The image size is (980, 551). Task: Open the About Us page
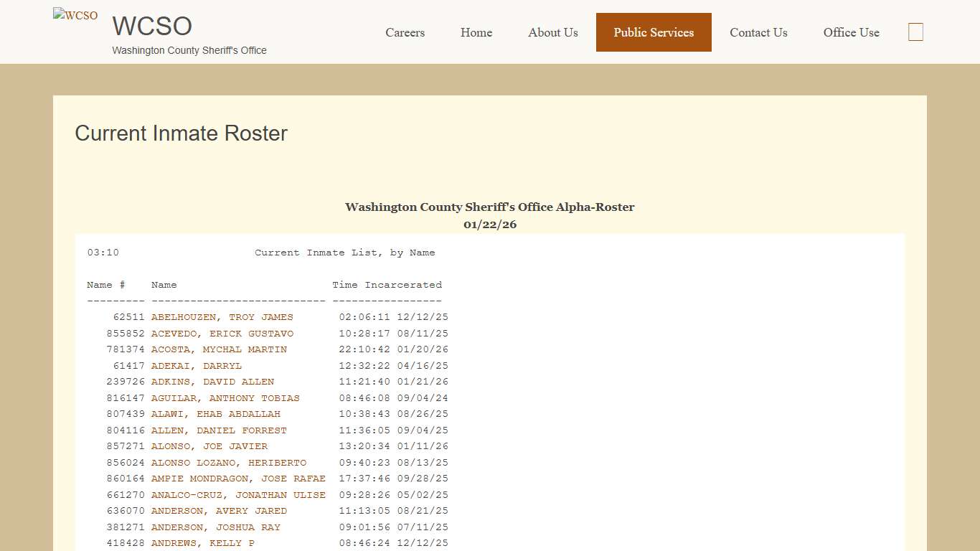coord(552,32)
